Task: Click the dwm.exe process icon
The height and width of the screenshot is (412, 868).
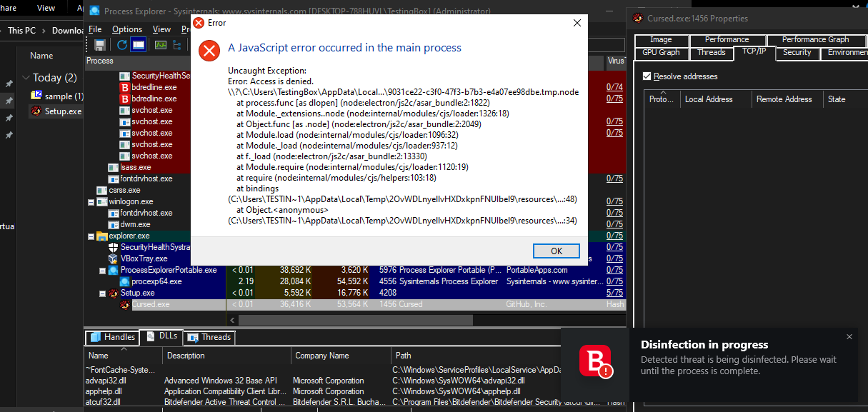Action: click(113, 224)
